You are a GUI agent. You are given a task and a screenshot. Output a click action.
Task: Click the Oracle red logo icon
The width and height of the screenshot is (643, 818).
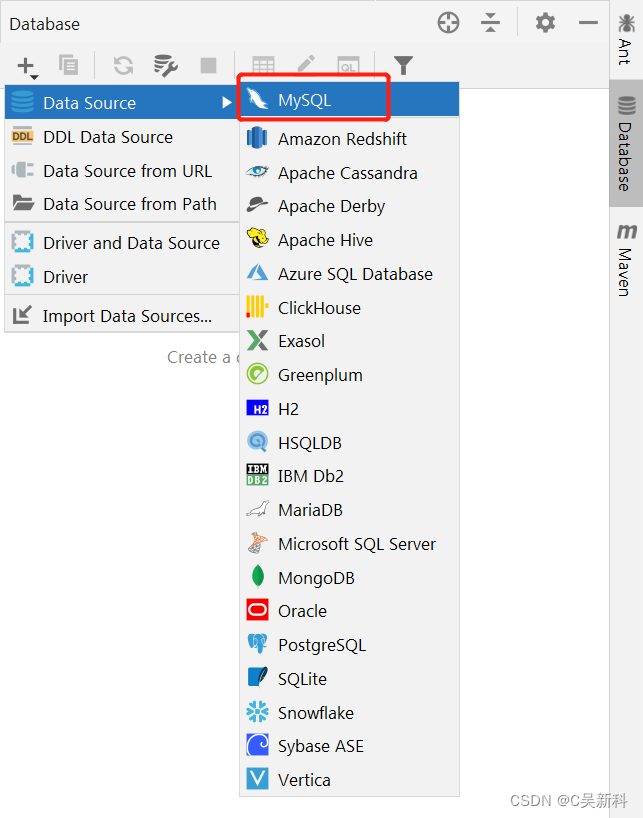(258, 610)
